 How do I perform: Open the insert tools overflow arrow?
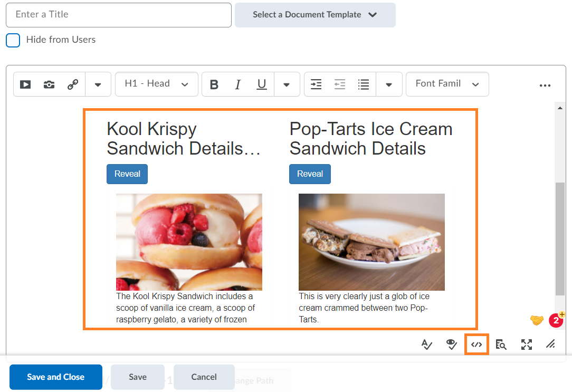click(x=98, y=84)
